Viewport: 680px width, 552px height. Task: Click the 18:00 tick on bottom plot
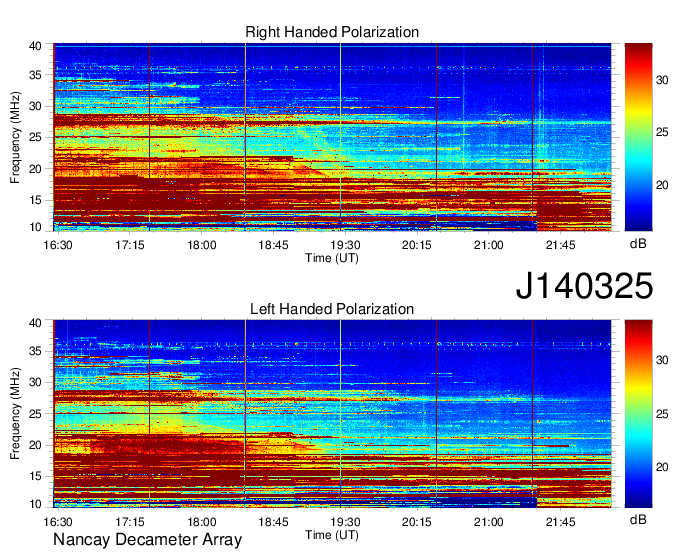tap(202, 522)
